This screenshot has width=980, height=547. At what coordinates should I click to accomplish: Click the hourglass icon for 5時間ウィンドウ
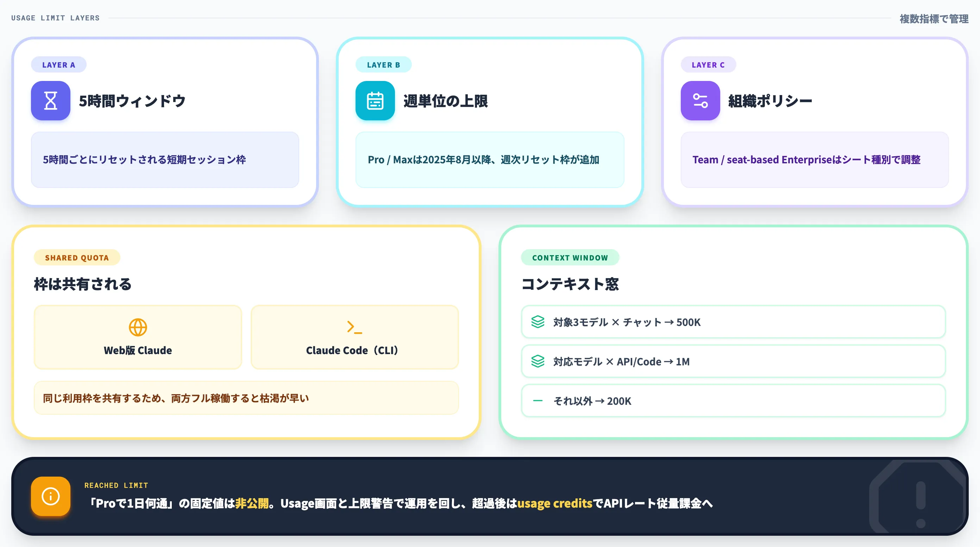[51, 101]
